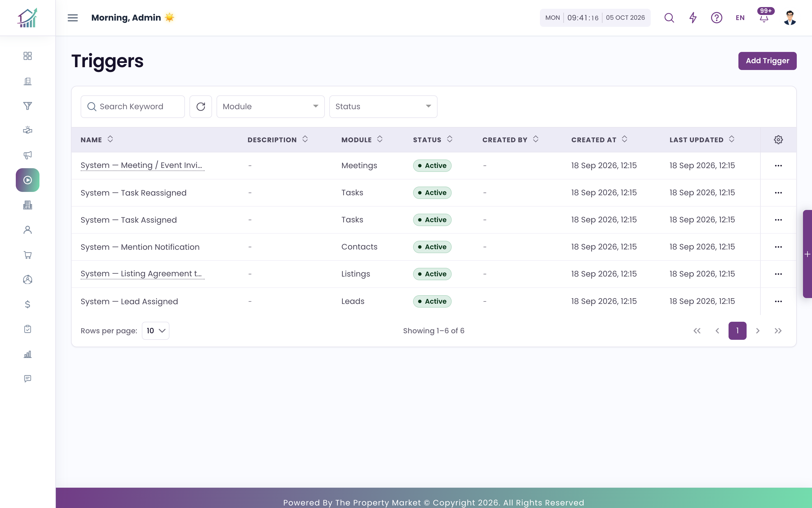Toggle the hamburger menu

[x=73, y=18]
